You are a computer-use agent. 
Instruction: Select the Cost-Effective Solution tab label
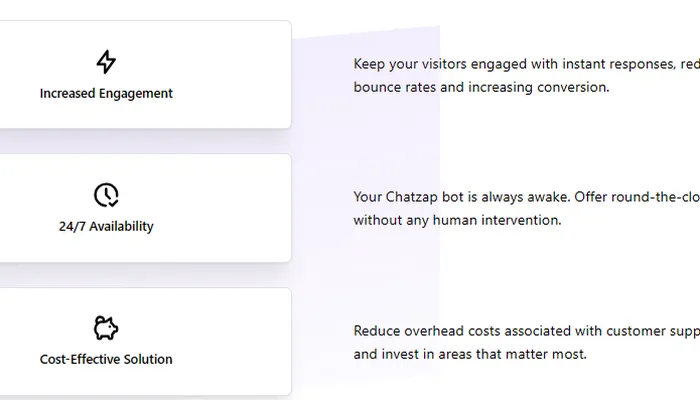point(106,359)
